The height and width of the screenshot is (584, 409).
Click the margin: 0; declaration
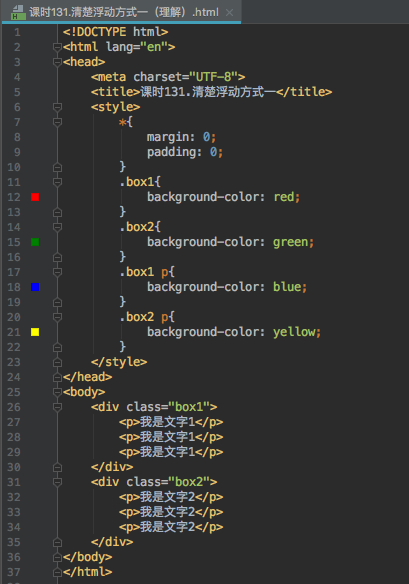(181, 137)
